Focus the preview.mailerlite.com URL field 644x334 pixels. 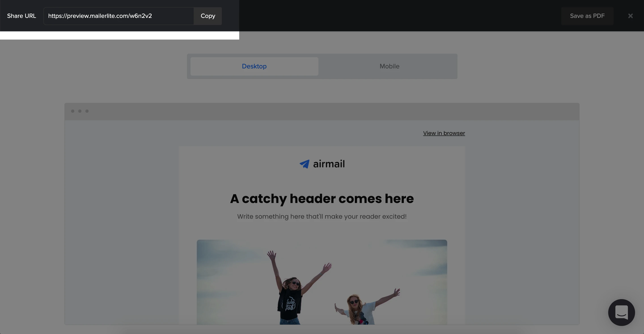[x=119, y=16]
